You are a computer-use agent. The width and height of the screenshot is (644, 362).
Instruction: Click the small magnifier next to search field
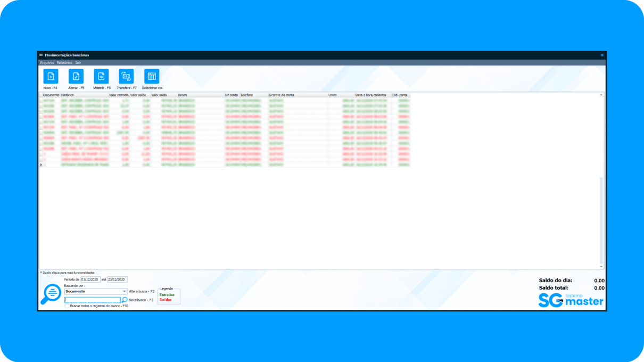point(125,300)
